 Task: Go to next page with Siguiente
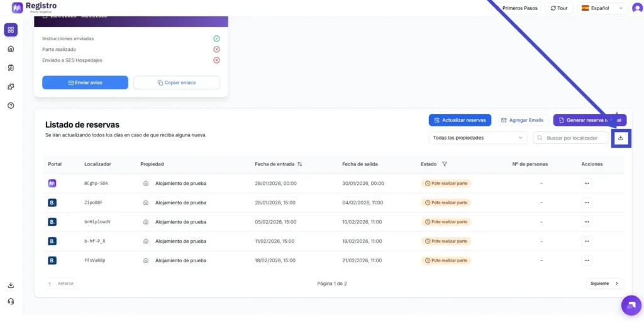point(604,284)
